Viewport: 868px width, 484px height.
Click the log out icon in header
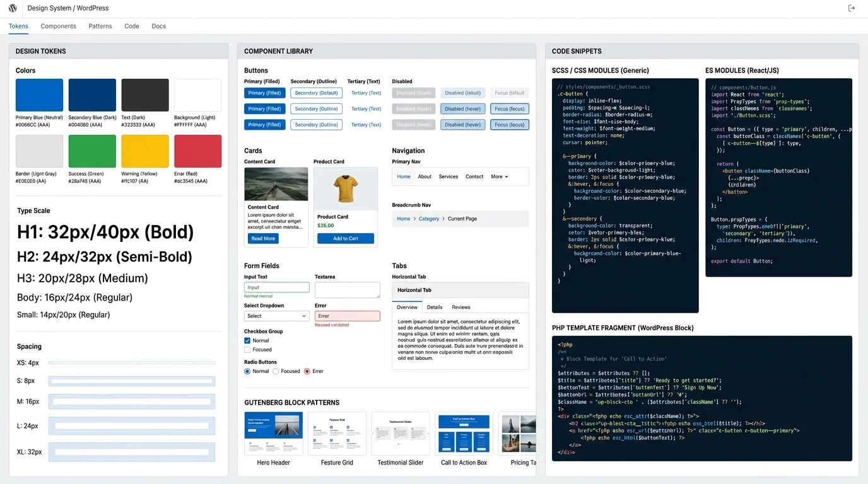pos(852,8)
